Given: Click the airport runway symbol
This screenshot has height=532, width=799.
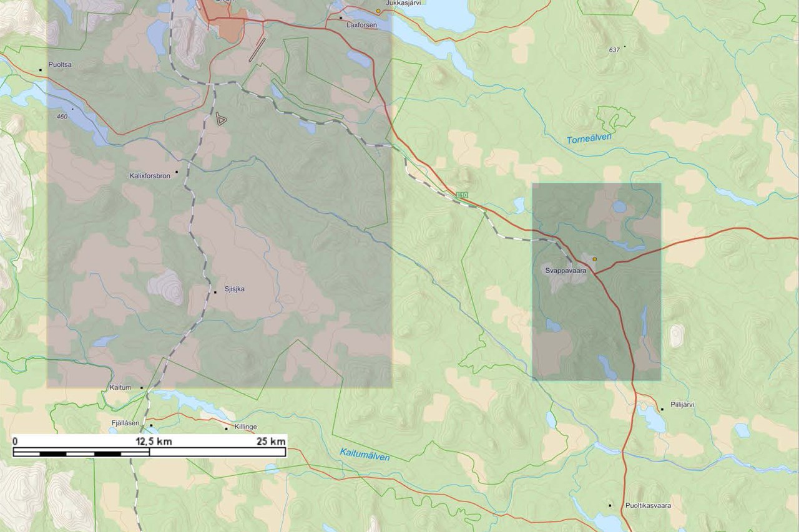Looking at the screenshot, I should 257,50.
